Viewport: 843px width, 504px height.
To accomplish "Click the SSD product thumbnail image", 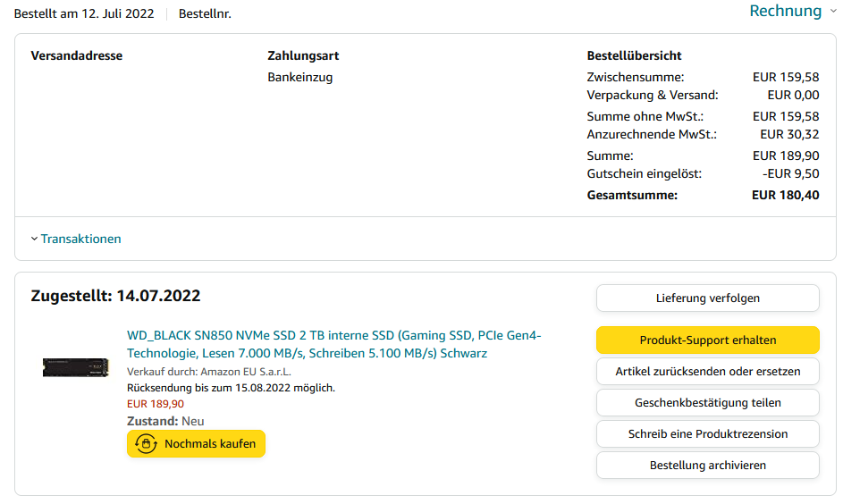I will (75, 366).
